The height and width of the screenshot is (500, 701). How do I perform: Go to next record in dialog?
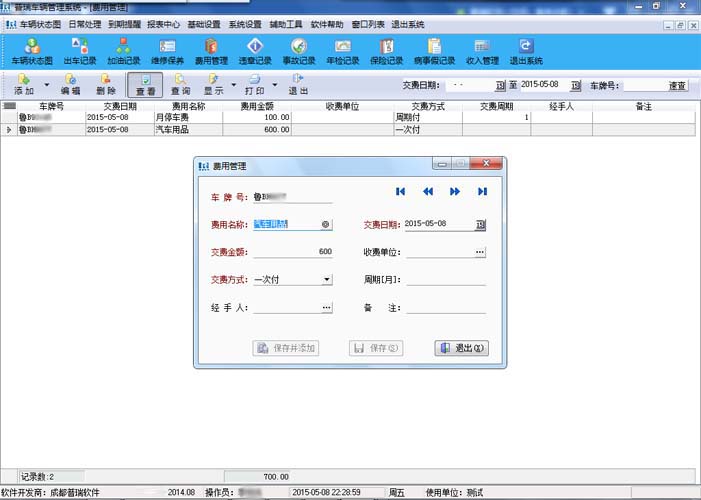455,191
